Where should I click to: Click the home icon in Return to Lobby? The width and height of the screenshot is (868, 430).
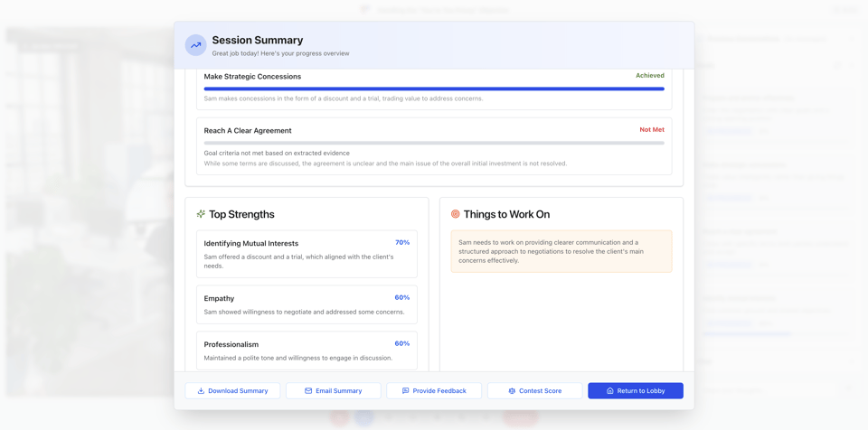coord(609,391)
